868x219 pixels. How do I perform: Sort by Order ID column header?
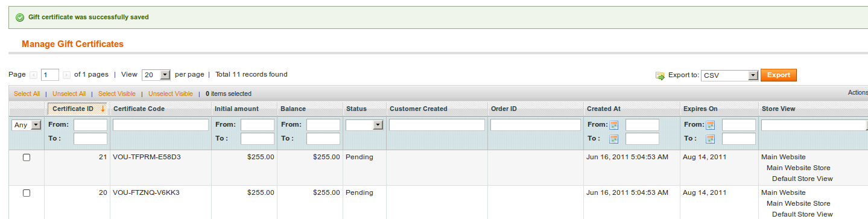504,109
